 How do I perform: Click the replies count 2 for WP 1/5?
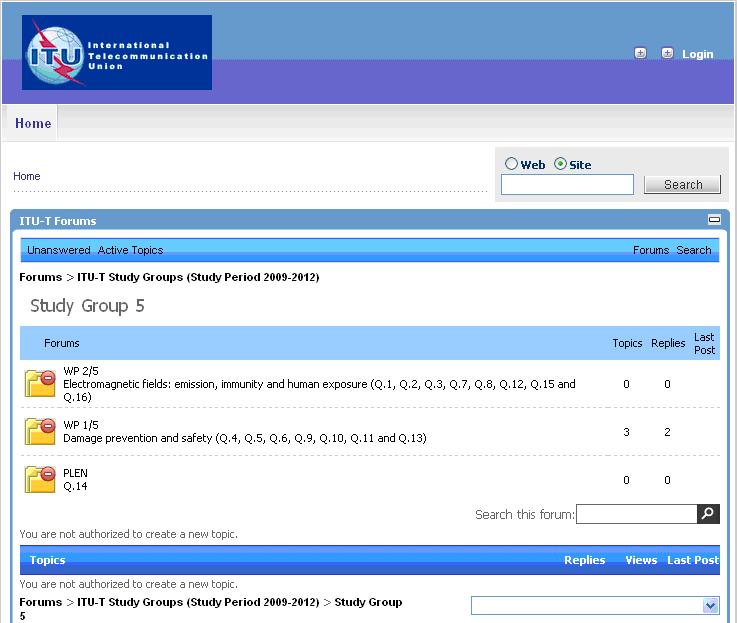tap(667, 432)
